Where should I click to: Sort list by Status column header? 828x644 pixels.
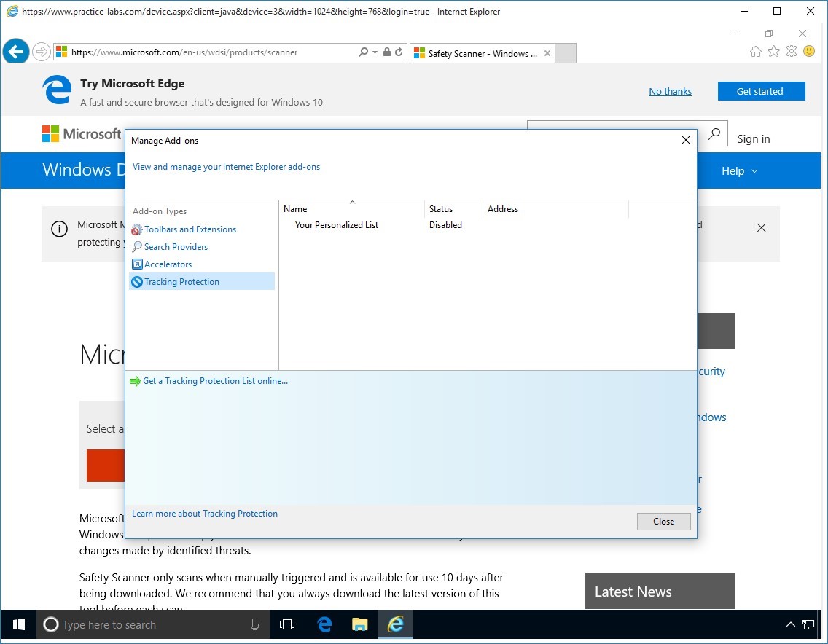[453, 209]
